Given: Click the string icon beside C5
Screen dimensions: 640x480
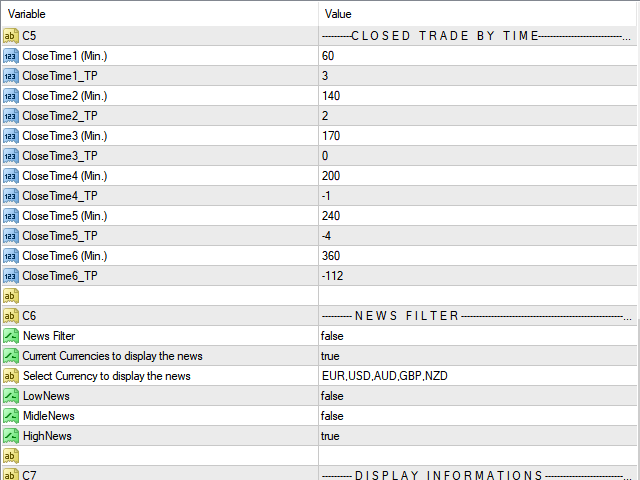Looking at the screenshot, I should [11, 36].
